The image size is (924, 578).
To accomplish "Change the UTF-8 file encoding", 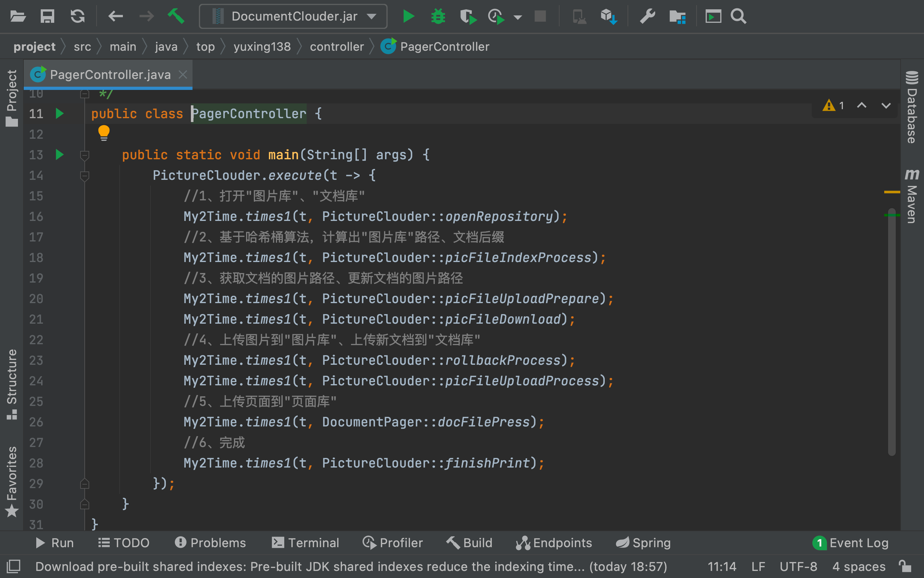I will tap(798, 566).
